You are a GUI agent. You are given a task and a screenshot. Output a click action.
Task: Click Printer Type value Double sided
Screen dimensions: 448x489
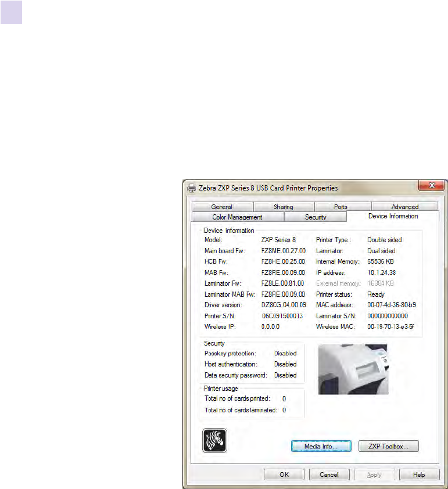[384, 240]
